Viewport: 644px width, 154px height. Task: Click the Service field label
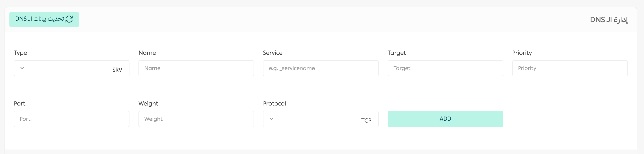pyautogui.click(x=272, y=53)
